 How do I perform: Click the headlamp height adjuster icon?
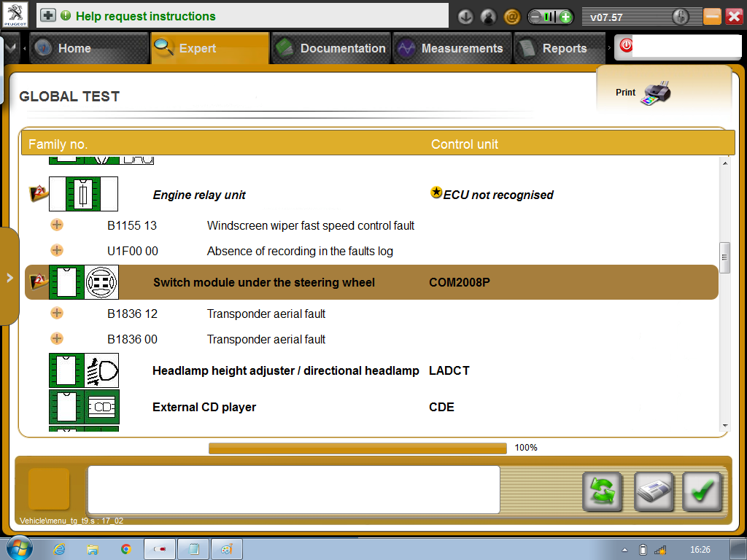[84, 370]
